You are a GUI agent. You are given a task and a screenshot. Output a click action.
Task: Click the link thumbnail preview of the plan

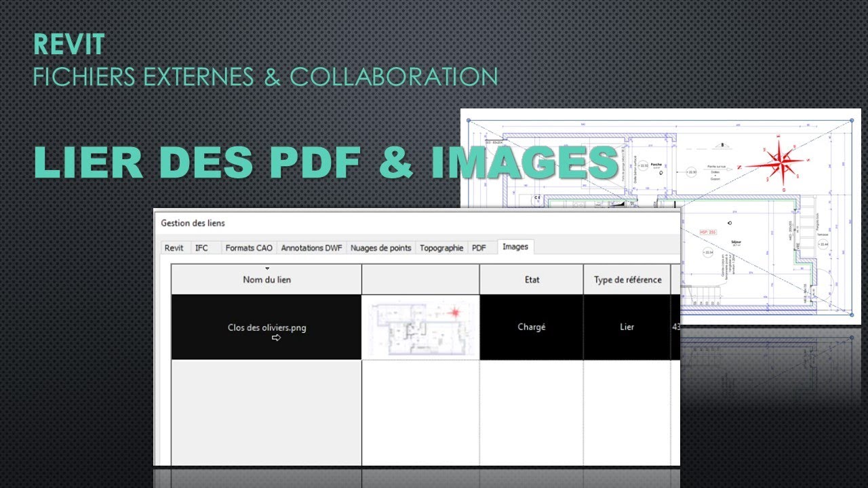pyautogui.click(x=420, y=327)
